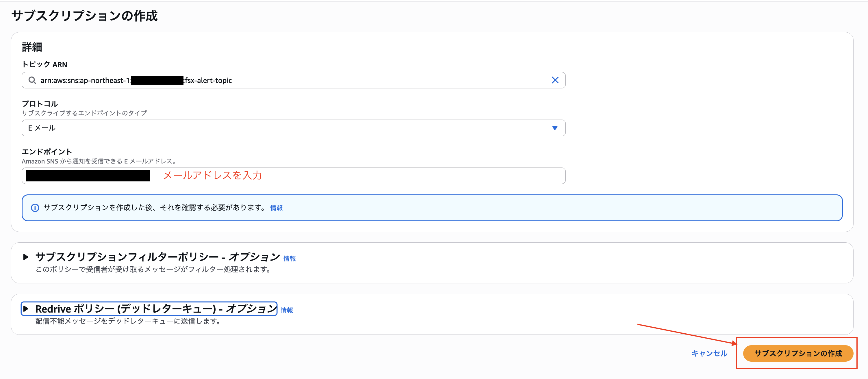This screenshot has height=379, width=868.
Task: Click the topic ARN text input
Action: [x=371, y=80]
